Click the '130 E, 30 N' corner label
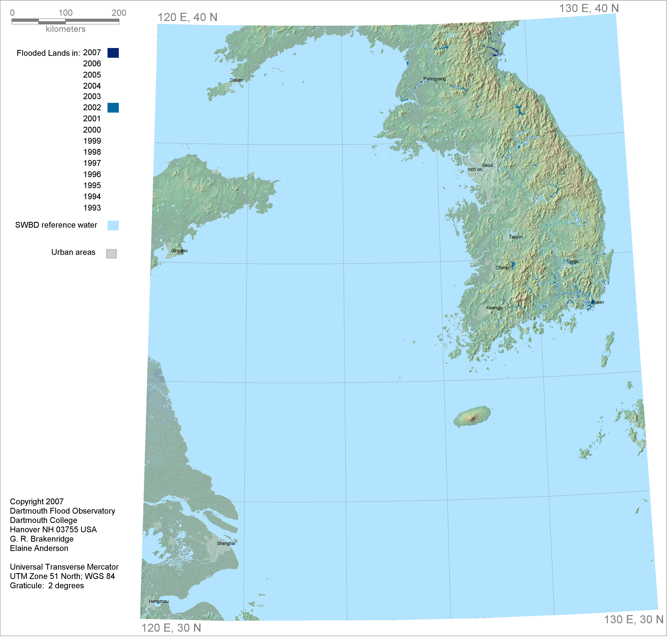Viewport: 672px width, 640px height. click(x=633, y=620)
